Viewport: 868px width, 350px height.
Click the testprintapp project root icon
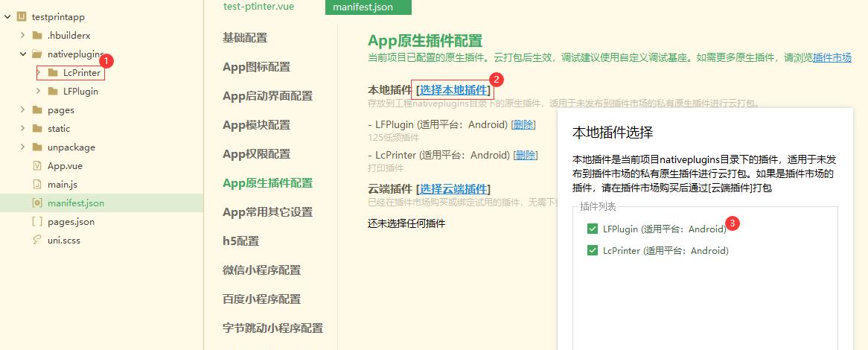point(22,16)
